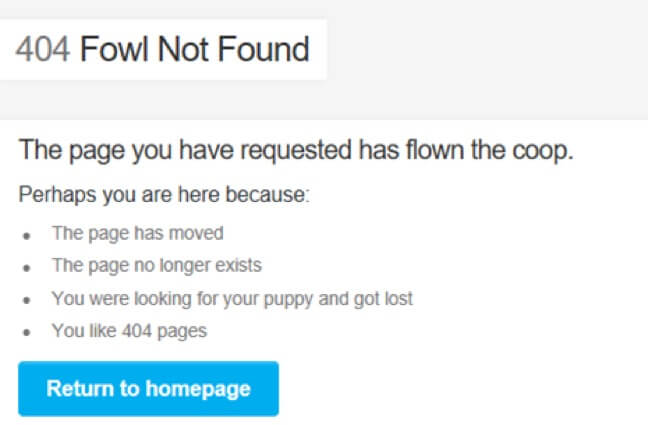This screenshot has width=648, height=425.
Task: Click the bullet beside "You like 404 pages"
Action: (27, 331)
